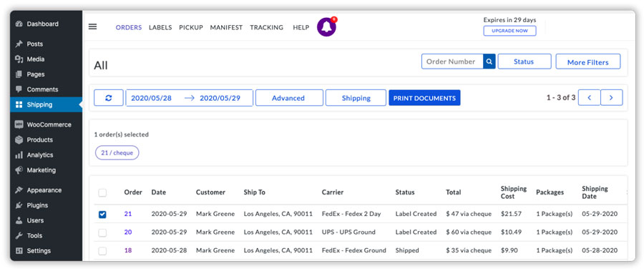Click the Shipped status cell
The width and height of the screenshot is (644, 271).
click(407, 250)
